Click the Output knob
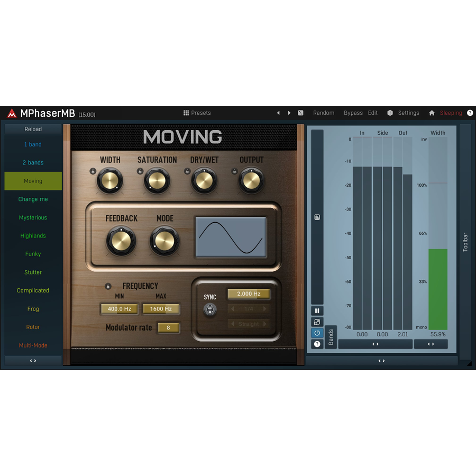 coord(251,181)
